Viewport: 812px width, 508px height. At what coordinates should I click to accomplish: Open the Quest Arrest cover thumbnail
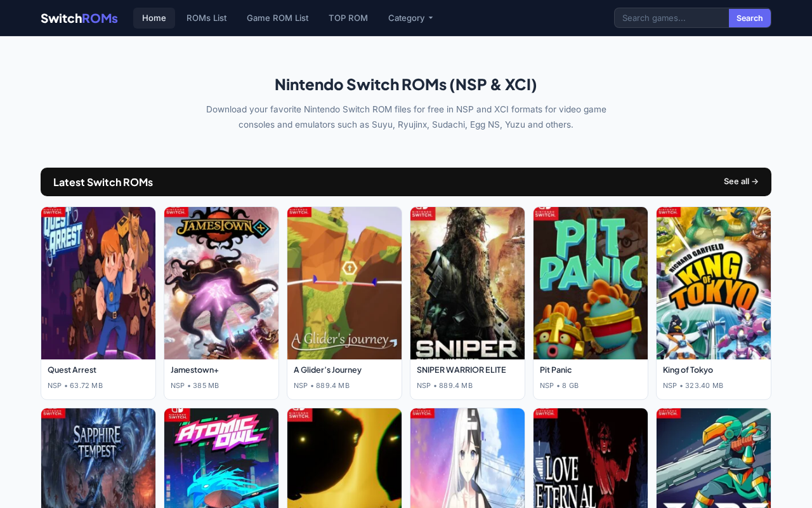(x=98, y=283)
